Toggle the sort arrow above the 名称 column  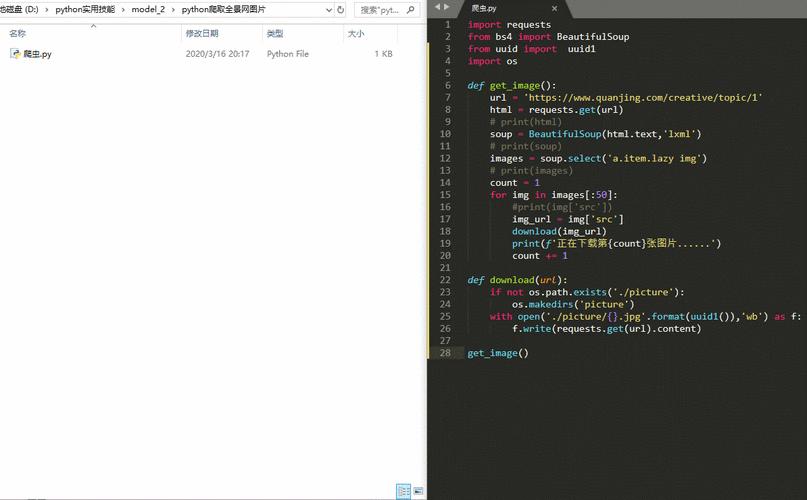pos(93,26)
